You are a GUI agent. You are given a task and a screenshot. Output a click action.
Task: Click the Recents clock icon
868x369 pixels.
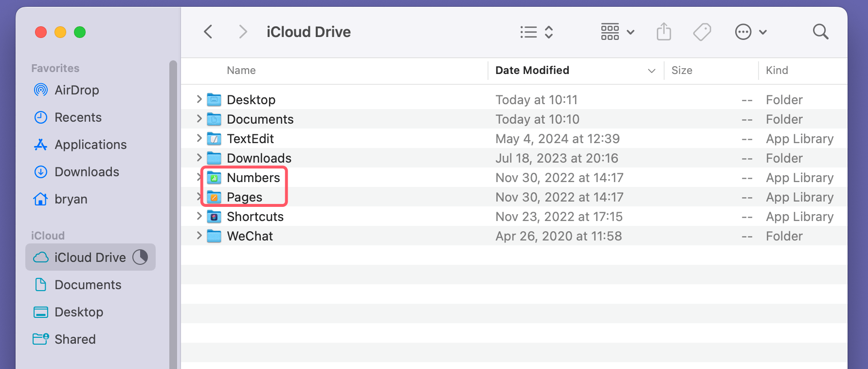[x=41, y=117]
